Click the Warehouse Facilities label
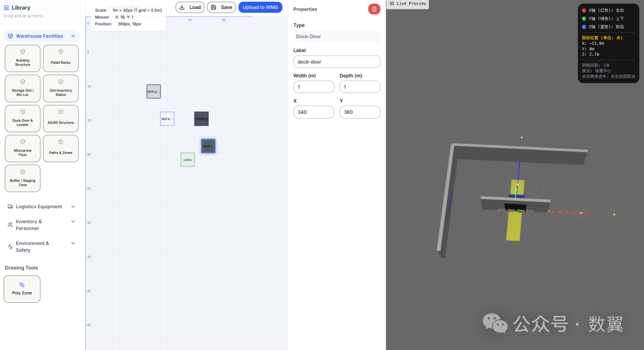 coord(39,36)
